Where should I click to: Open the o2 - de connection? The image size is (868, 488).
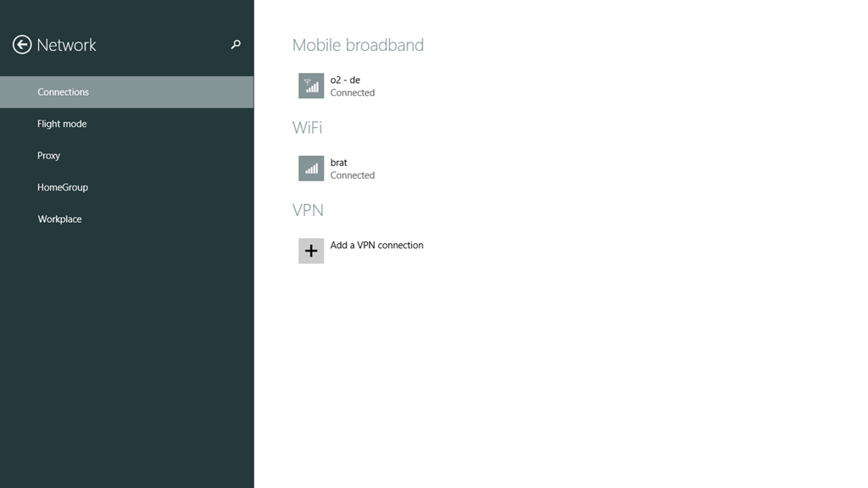click(x=346, y=80)
